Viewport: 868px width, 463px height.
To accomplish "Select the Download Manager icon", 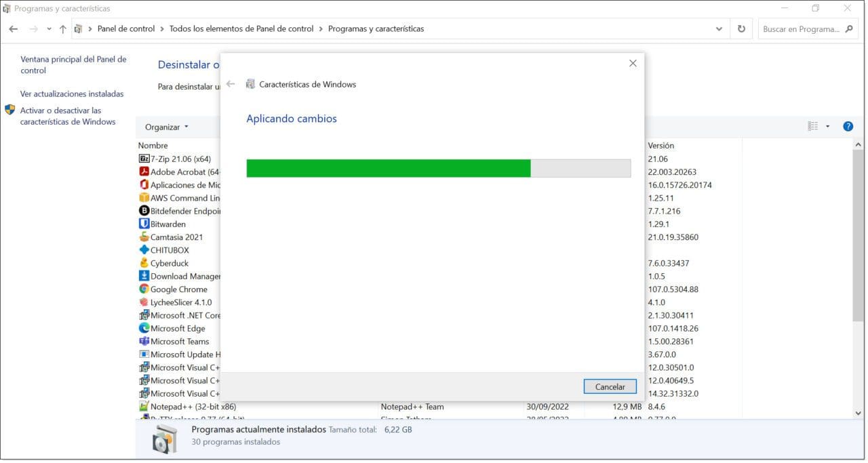I will click(144, 276).
